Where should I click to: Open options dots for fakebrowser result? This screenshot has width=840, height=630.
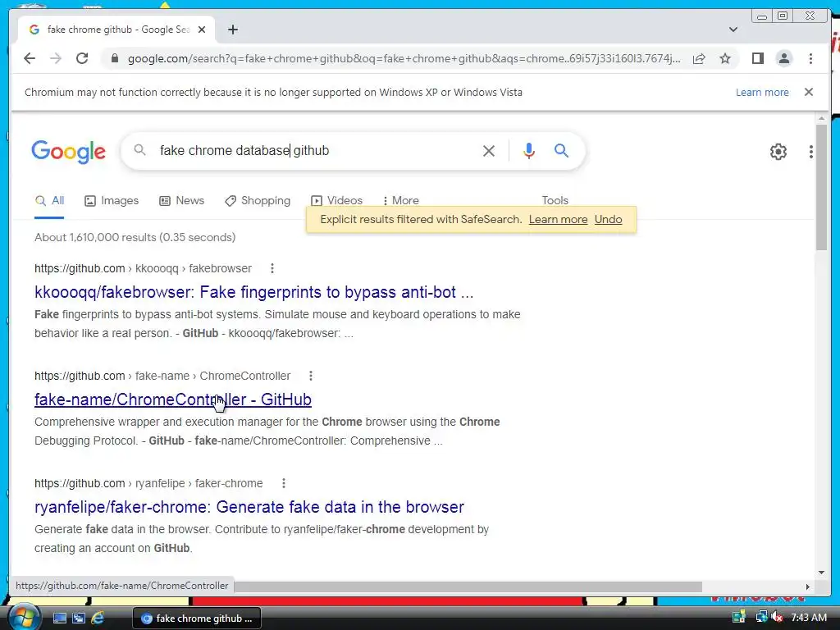point(272,268)
